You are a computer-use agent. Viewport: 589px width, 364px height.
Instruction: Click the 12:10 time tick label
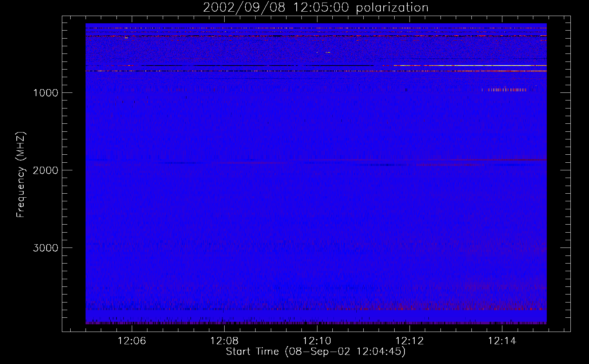click(x=317, y=341)
